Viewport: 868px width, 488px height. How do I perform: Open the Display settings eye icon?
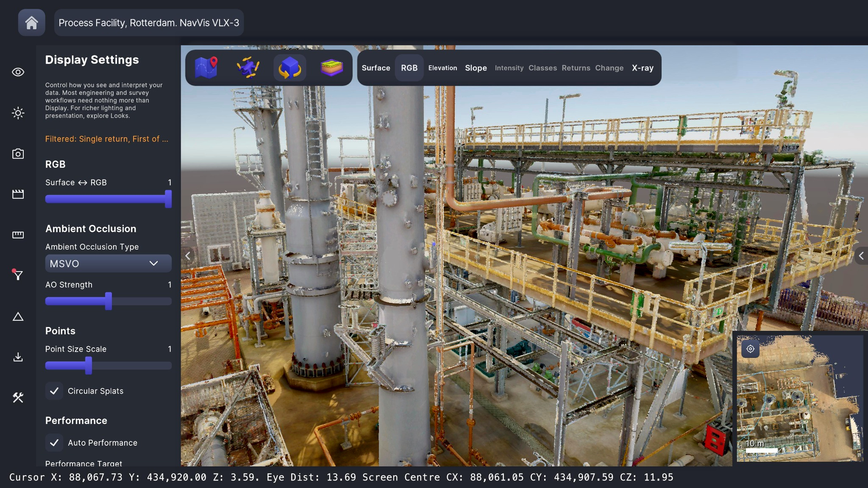pos(18,72)
